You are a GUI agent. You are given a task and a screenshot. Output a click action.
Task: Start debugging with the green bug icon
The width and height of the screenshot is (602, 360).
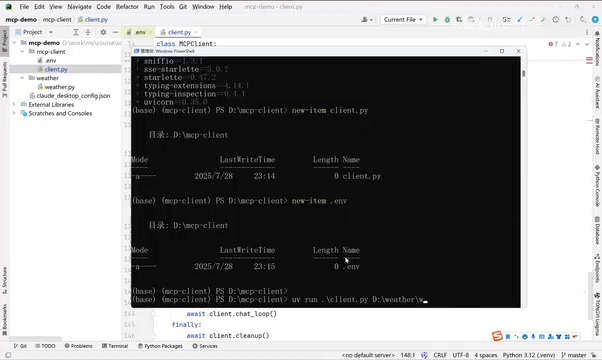point(447,20)
